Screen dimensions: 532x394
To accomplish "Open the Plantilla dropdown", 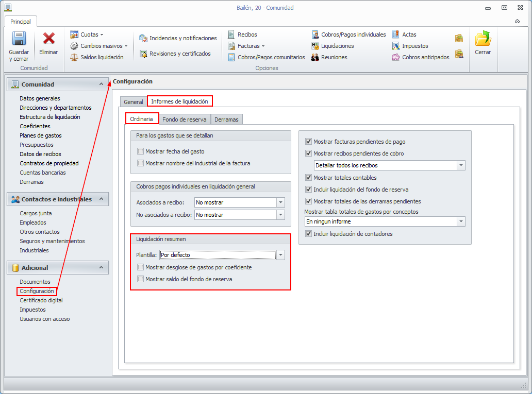I will (280, 255).
